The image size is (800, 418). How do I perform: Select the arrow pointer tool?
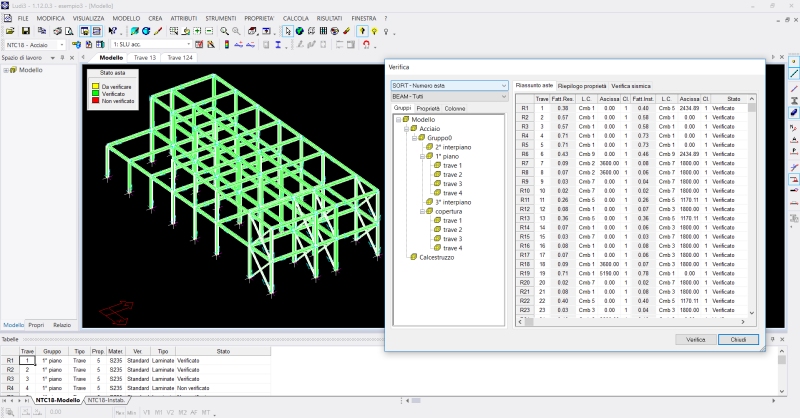point(287,31)
